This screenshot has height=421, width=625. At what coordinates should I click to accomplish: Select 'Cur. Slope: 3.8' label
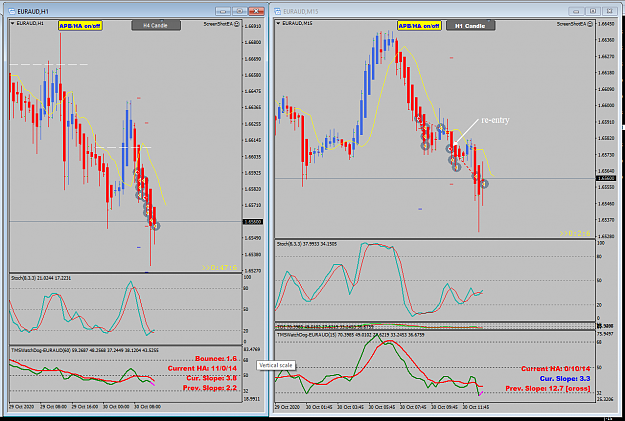[212, 378]
